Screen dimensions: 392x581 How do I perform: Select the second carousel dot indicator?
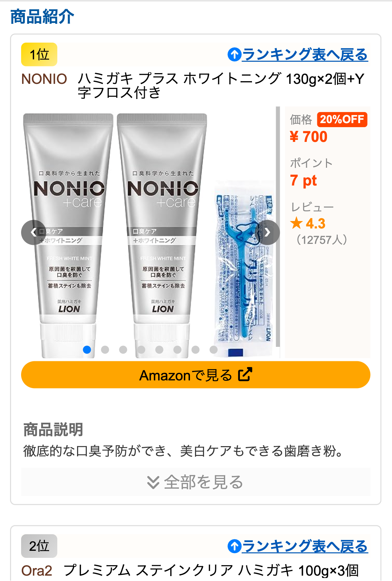coord(105,350)
